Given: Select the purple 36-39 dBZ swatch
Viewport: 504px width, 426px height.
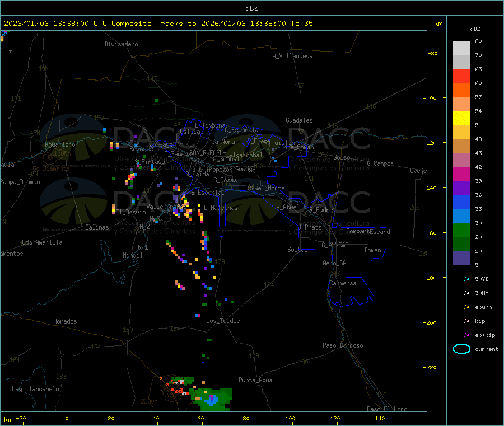Looking at the screenshot, I should (461, 188).
